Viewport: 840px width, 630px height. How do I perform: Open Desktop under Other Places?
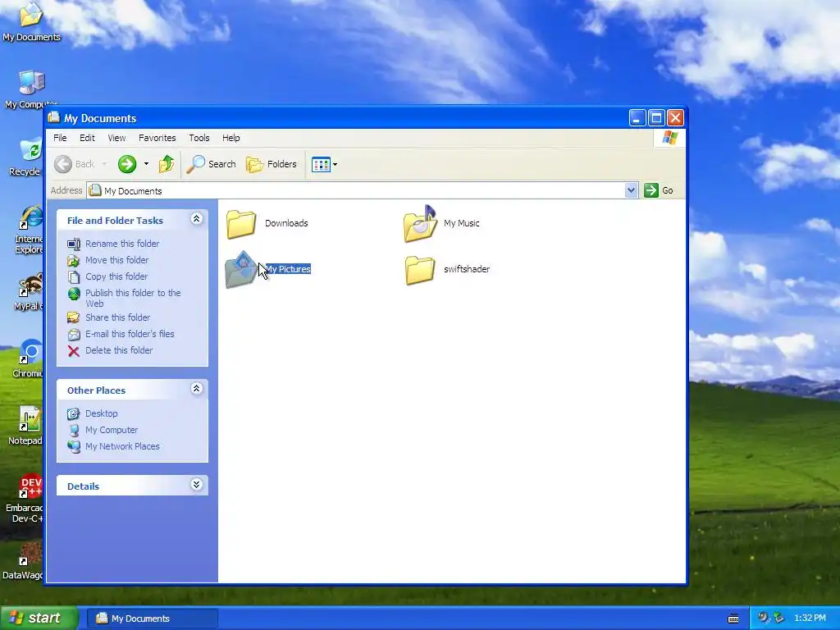click(x=101, y=413)
